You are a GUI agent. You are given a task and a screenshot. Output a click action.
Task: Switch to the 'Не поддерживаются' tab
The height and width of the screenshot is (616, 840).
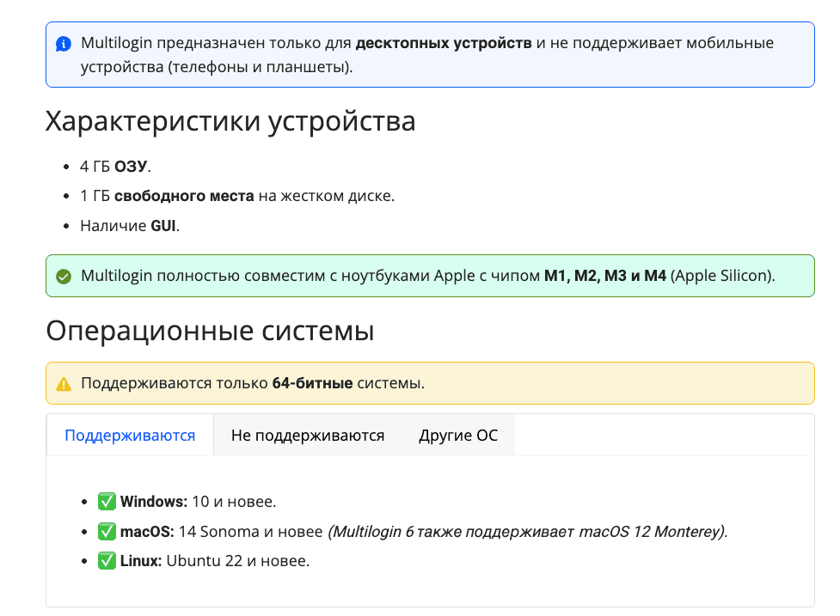click(x=307, y=436)
